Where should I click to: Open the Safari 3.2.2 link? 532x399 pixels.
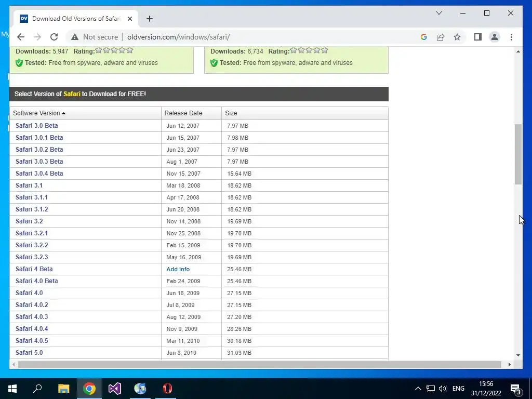tap(32, 245)
